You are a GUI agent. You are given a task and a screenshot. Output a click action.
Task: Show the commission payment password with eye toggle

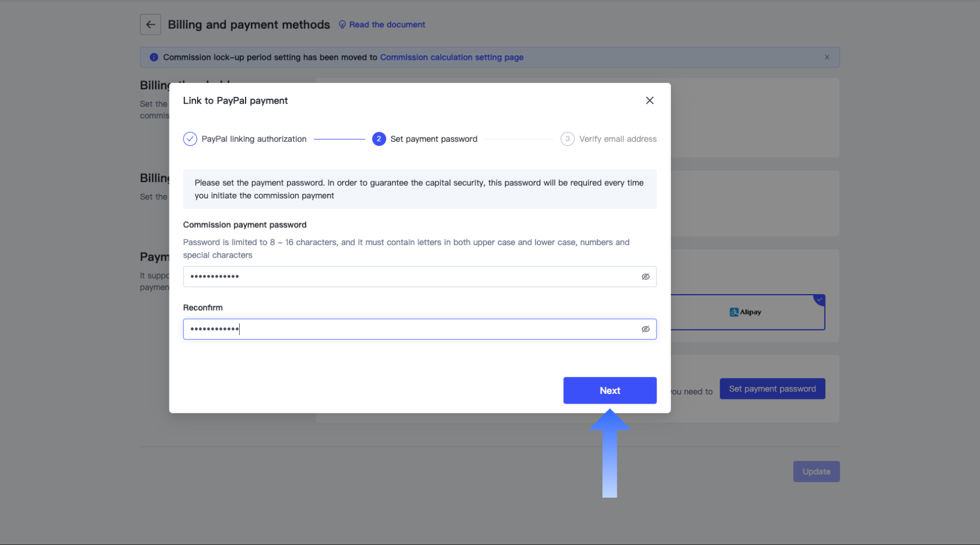click(645, 276)
